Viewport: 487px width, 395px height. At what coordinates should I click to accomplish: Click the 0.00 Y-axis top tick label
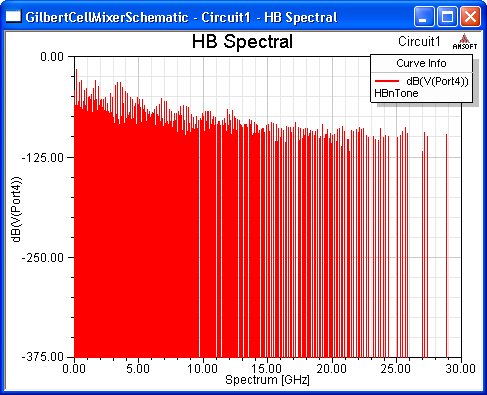(52, 57)
